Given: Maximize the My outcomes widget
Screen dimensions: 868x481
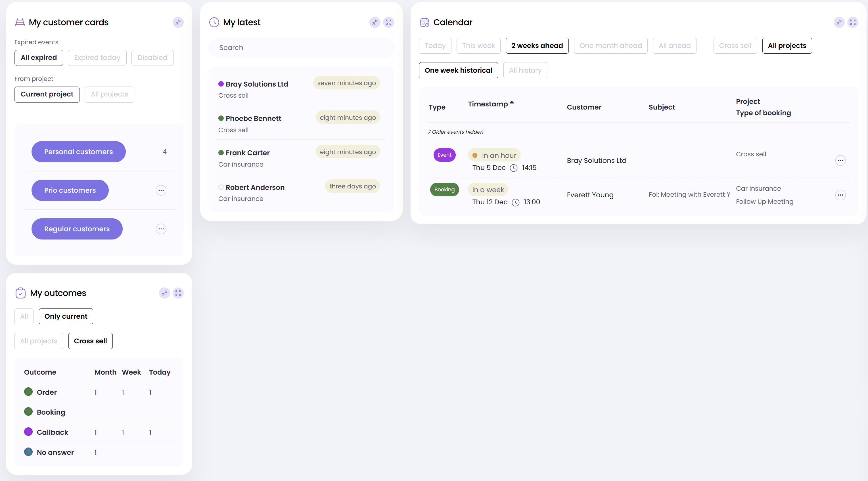Looking at the screenshot, I should [178, 293].
